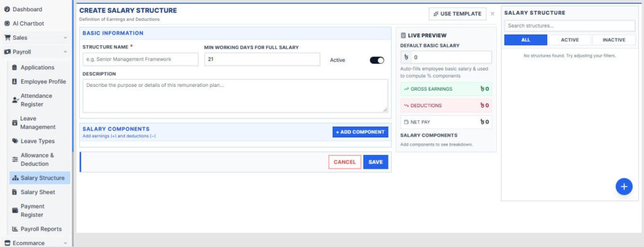Collapse the Payroll menu chevron
The image size is (644, 247).
[65, 52]
